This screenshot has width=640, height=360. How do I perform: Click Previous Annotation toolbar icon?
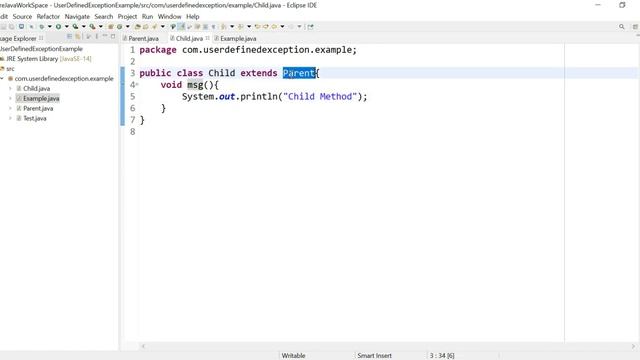click(240, 27)
